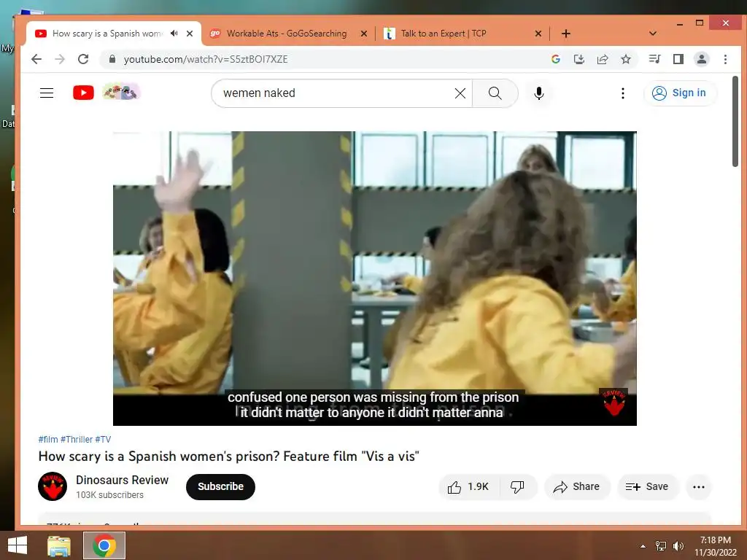Open Chrome profile avatar menu
The image size is (747, 560).
702,59
